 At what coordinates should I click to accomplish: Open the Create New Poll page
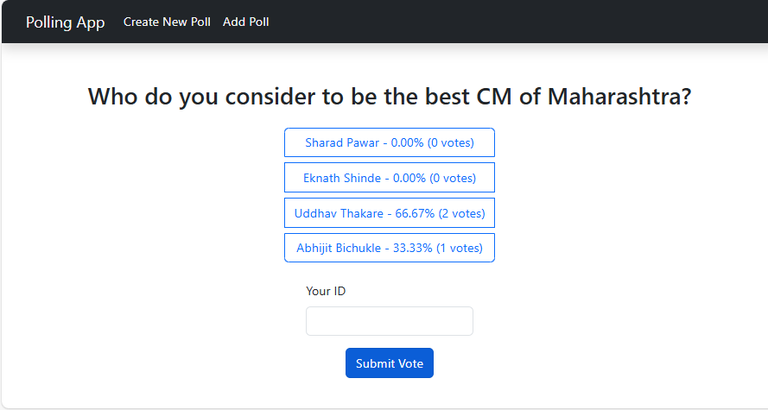pyautogui.click(x=167, y=22)
